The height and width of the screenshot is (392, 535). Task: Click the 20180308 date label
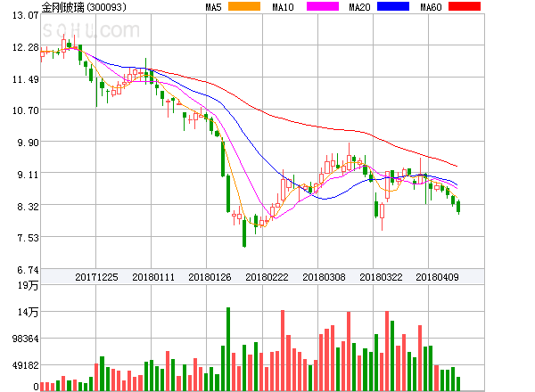324,277
